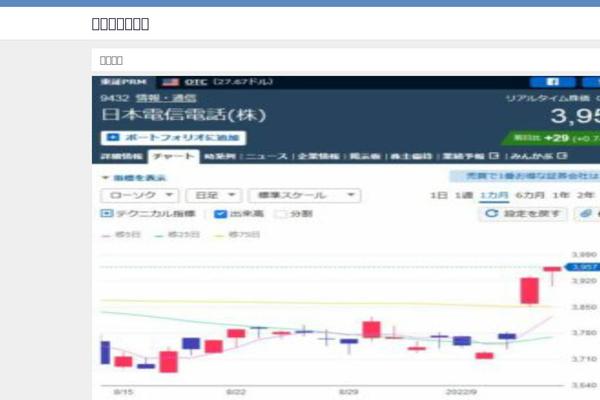The image size is (600, 400).
Task: Open the 標準スケール scale dropdown
Action: pos(304,195)
